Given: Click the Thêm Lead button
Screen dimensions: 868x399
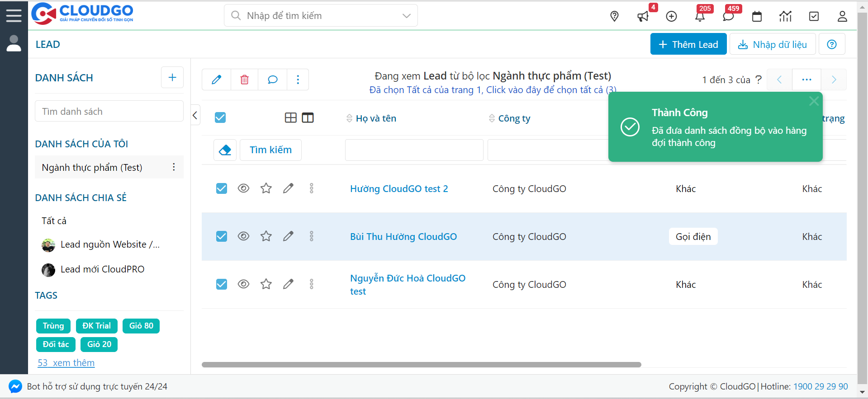Looking at the screenshot, I should tap(688, 44).
